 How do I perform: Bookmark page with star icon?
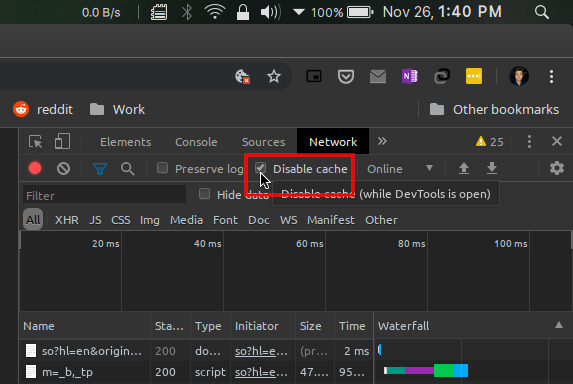pos(274,76)
